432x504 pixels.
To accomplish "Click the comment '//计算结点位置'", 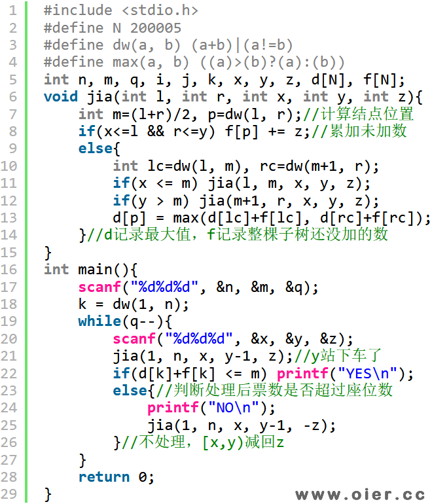I will coord(359,115).
